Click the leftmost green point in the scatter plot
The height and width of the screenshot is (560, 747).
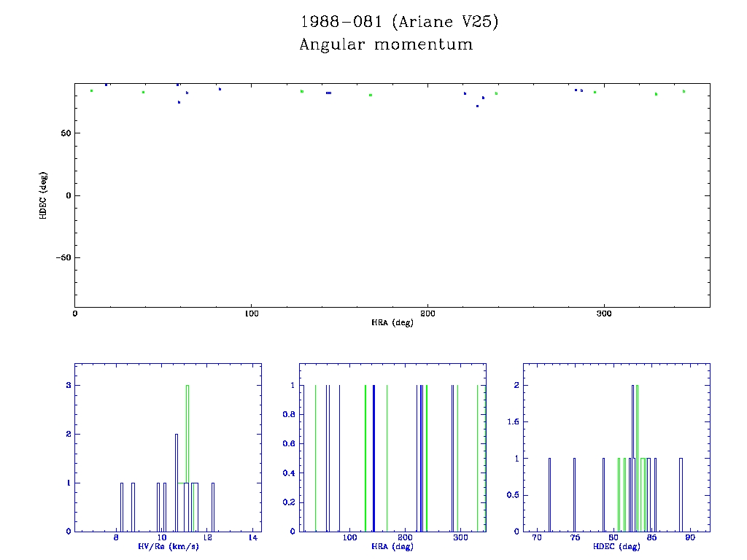[x=91, y=91]
